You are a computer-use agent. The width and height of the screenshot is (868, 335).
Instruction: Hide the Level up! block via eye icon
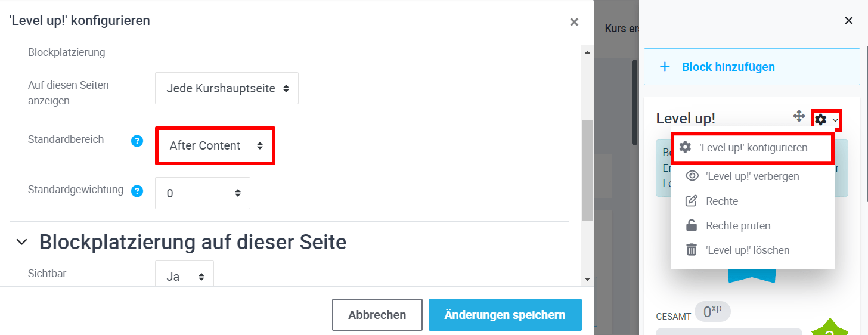(x=692, y=176)
